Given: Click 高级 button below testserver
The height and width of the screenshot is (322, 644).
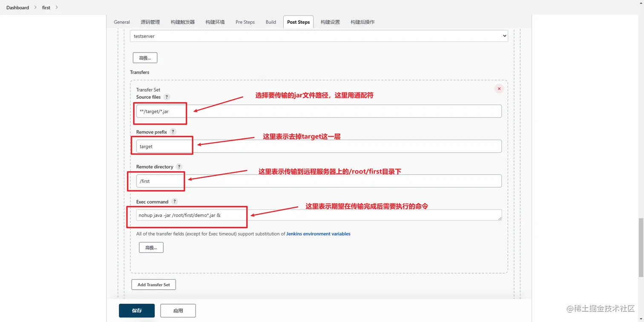Looking at the screenshot, I should 145,57.
